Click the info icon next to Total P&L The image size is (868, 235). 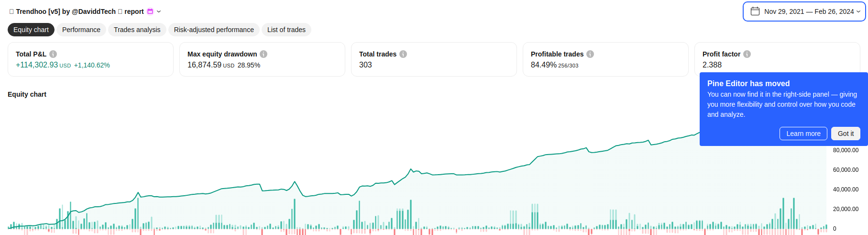pyautogui.click(x=53, y=54)
